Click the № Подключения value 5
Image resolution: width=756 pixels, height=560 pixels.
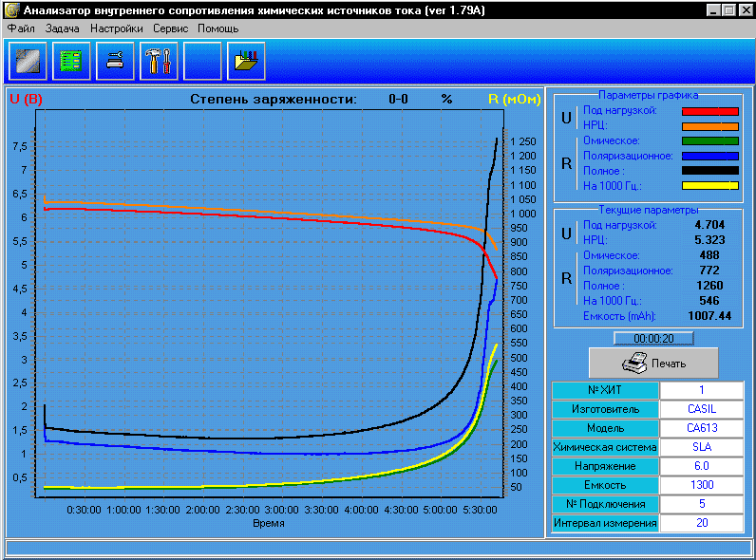pos(702,504)
